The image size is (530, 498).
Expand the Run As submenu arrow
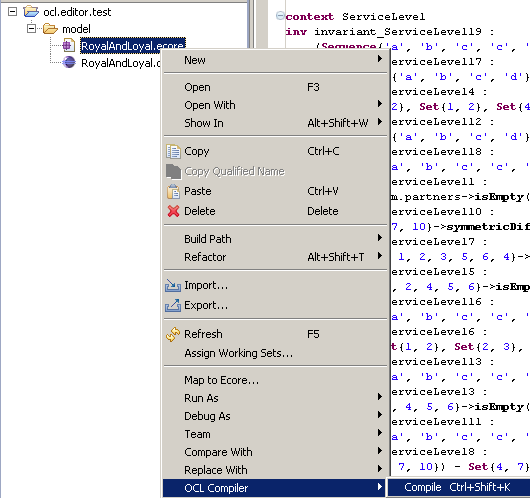tap(380, 397)
